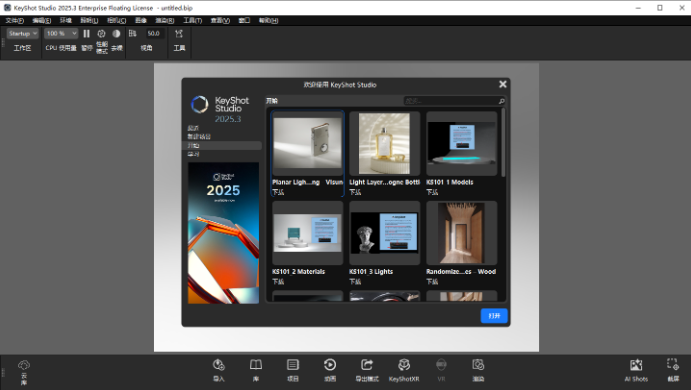Viewport: 691px width, 390px height.
Task: Select the second sidebar item in welcome dialog
Action: (x=222, y=137)
